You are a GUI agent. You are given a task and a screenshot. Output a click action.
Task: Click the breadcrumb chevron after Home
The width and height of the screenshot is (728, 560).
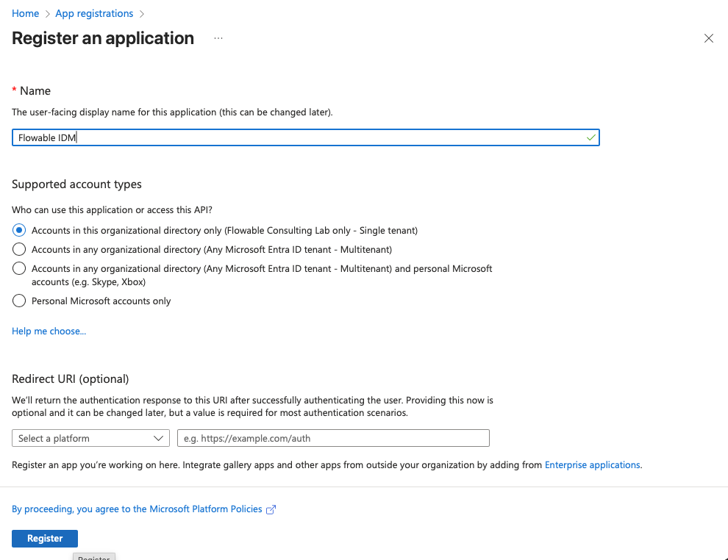(47, 14)
